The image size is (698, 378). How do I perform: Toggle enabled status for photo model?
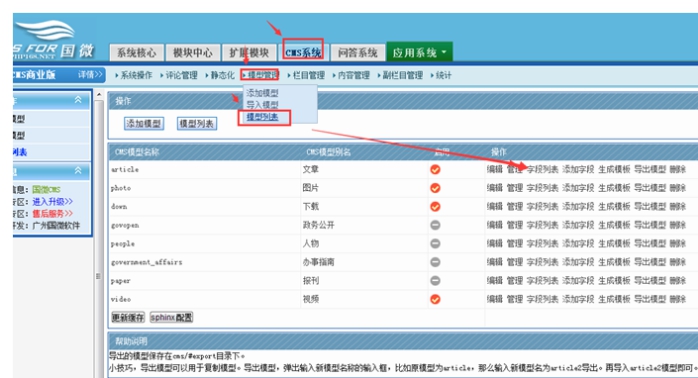[x=435, y=188]
